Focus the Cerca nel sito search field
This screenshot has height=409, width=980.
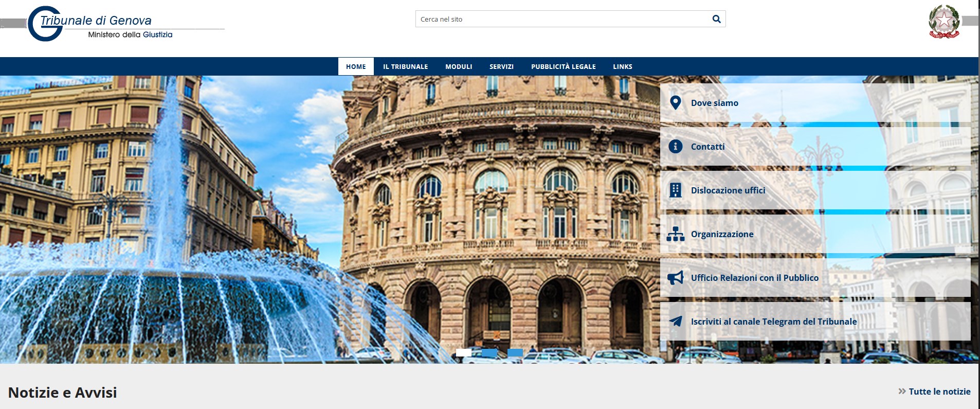[x=560, y=19]
